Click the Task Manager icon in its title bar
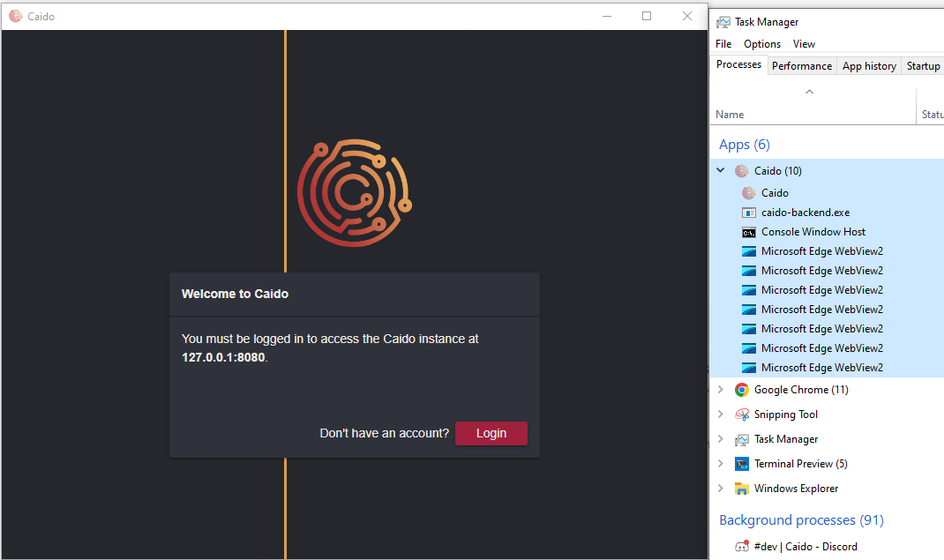Viewport: 944px width, 560px height. (723, 20)
